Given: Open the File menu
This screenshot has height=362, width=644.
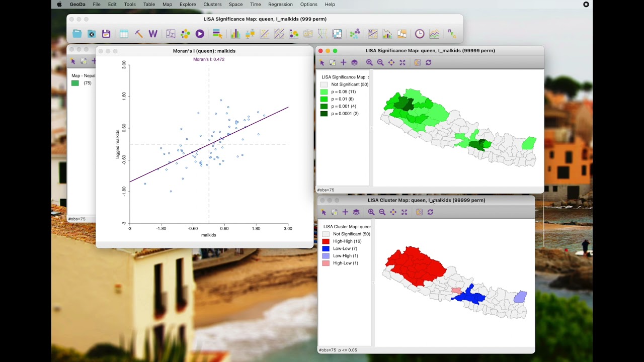Looking at the screenshot, I should (x=97, y=4).
